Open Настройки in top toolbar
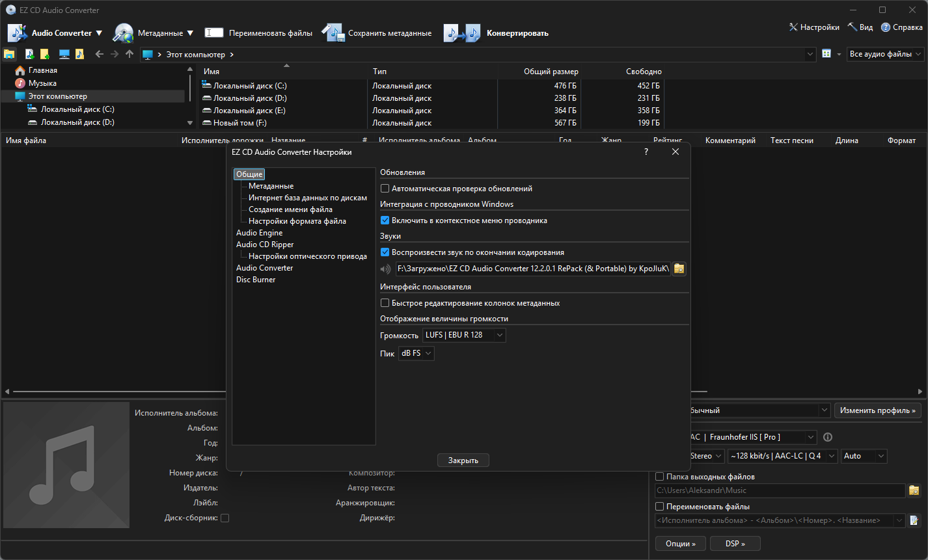Viewport: 928px width, 560px height. coord(814,27)
